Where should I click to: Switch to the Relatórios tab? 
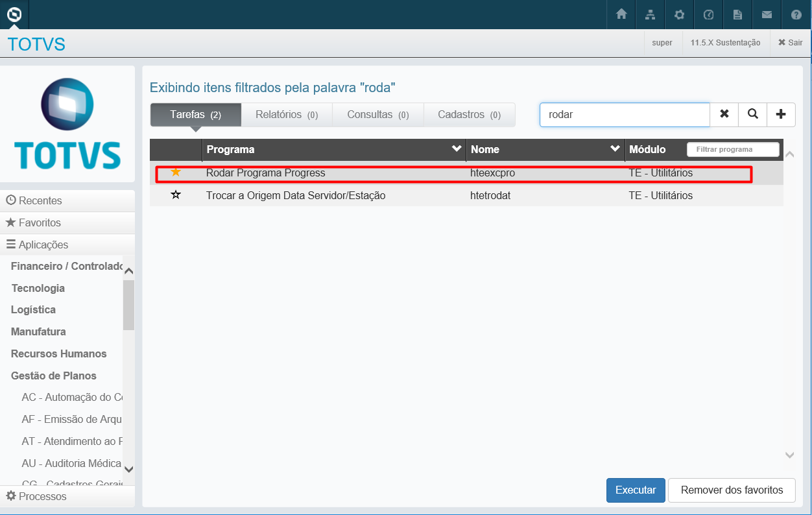tap(287, 115)
